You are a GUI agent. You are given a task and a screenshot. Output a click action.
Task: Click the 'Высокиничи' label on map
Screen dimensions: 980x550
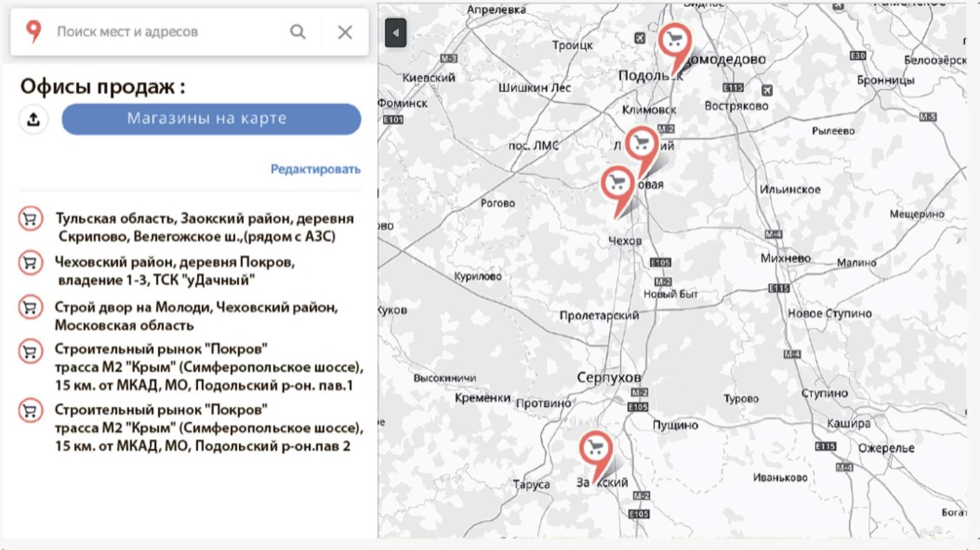coord(445,378)
